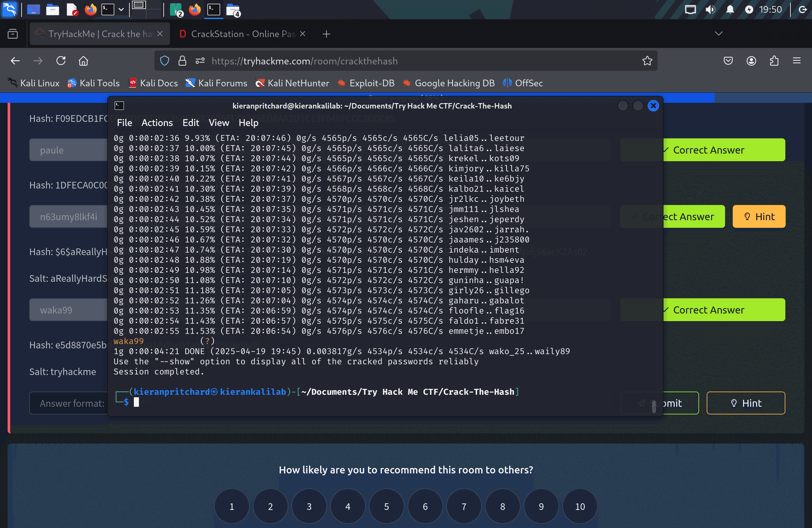Close the TryHackMe tab
This screenshot has width=812, height=528.
[x=160, y=34]
